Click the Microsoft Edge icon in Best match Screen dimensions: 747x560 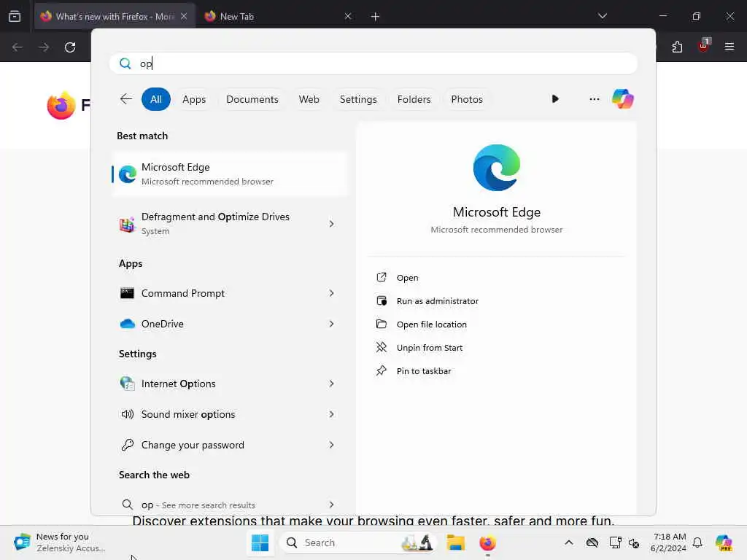tap(128, 174)
